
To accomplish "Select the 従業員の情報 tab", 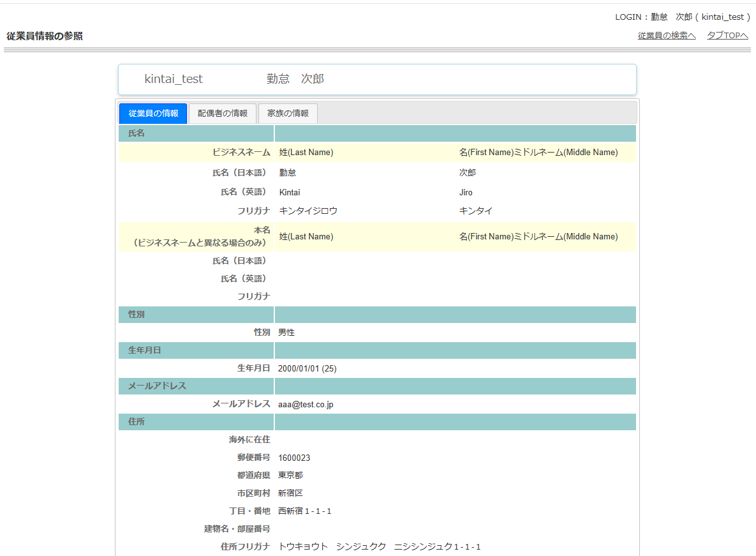I will [x=153, y=114].
